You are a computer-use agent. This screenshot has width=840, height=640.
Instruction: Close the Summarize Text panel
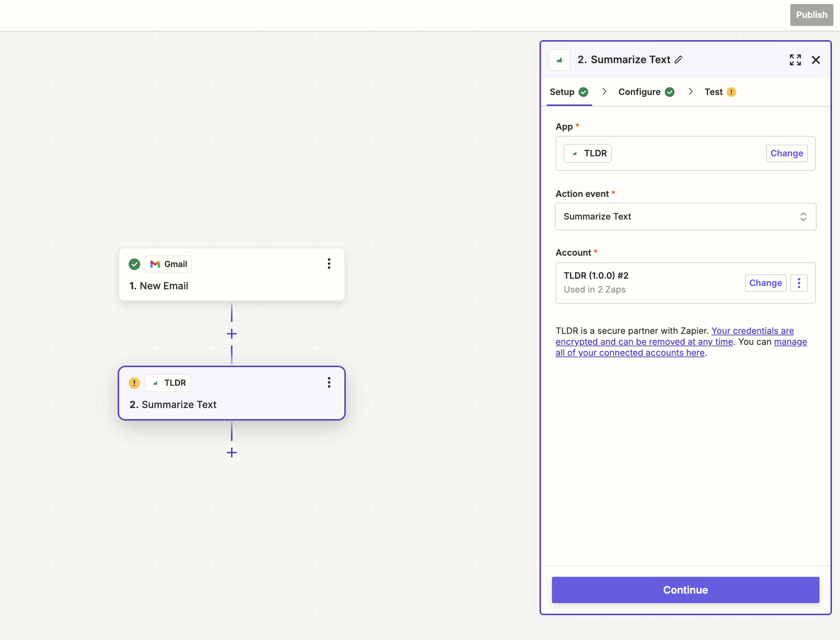[x=816, y=60]
